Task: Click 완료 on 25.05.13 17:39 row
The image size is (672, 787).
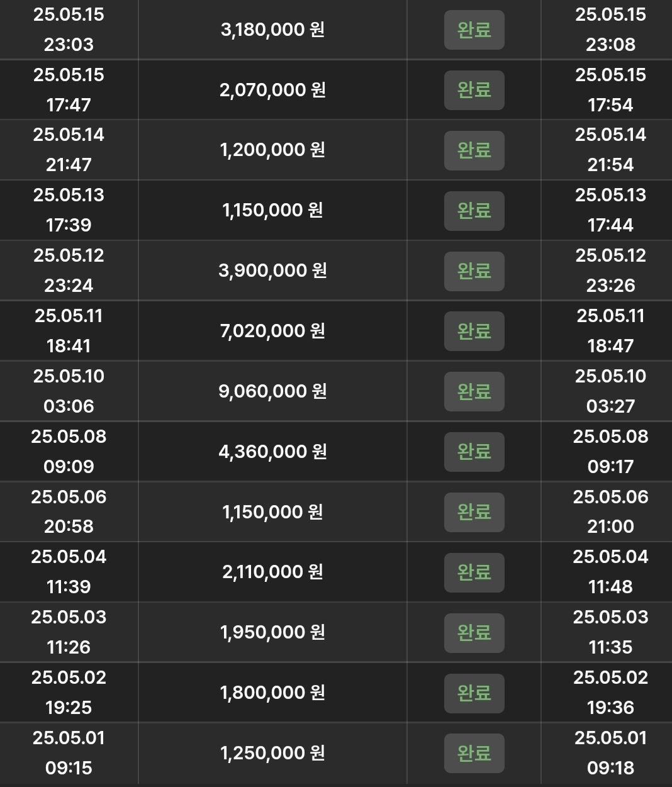Action: click(474, 211)
